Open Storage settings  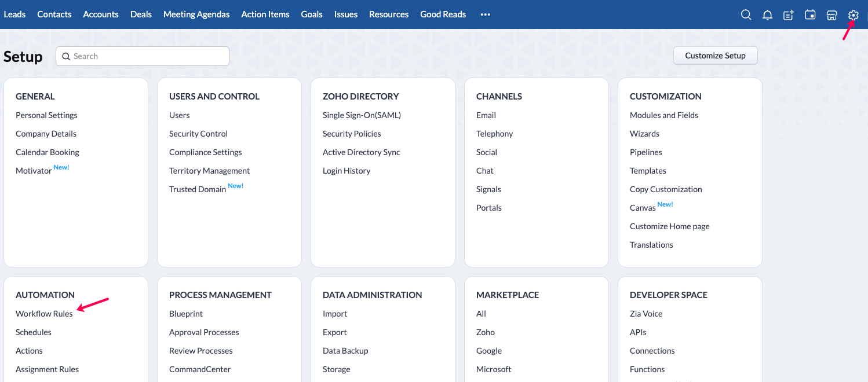click(337, 369)
